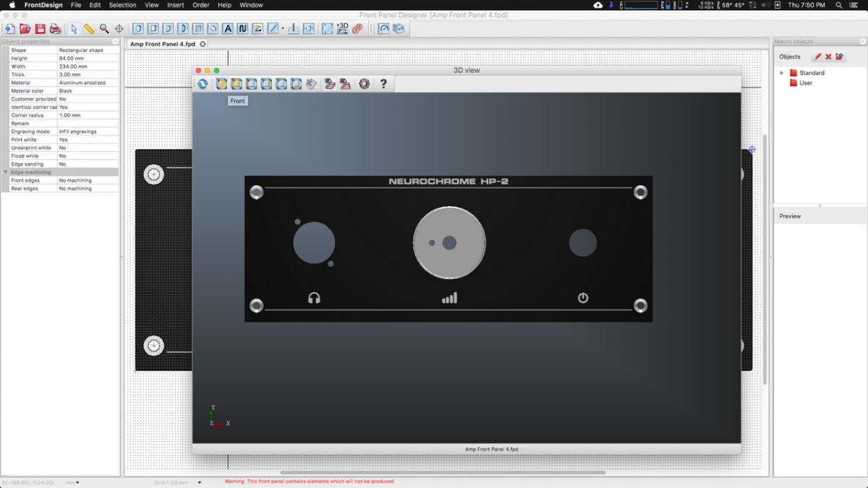
Task: Click the red pencil edit macro icon
Action: coord(817,56)
